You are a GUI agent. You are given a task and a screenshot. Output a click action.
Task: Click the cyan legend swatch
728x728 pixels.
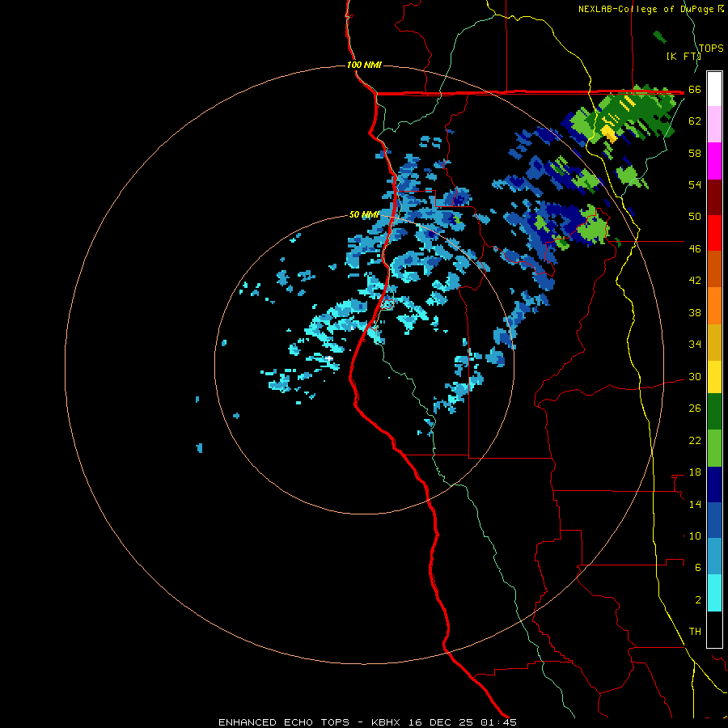point(714,593)
